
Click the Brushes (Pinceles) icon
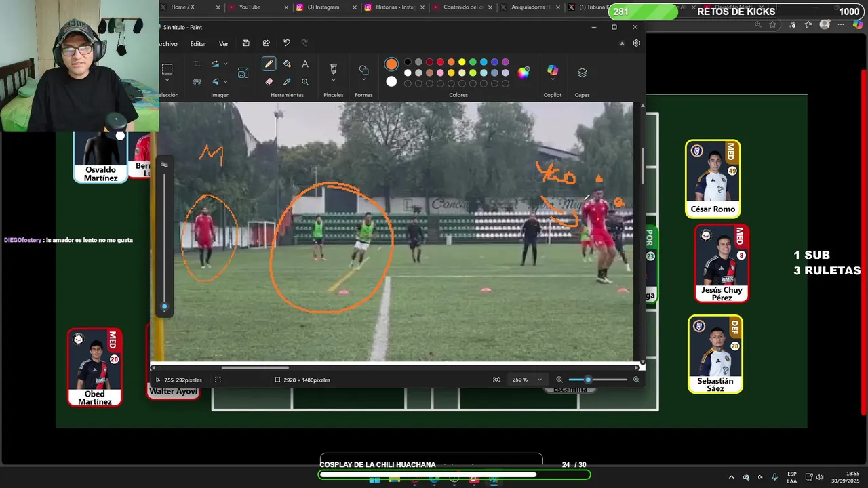click(333, 69)
